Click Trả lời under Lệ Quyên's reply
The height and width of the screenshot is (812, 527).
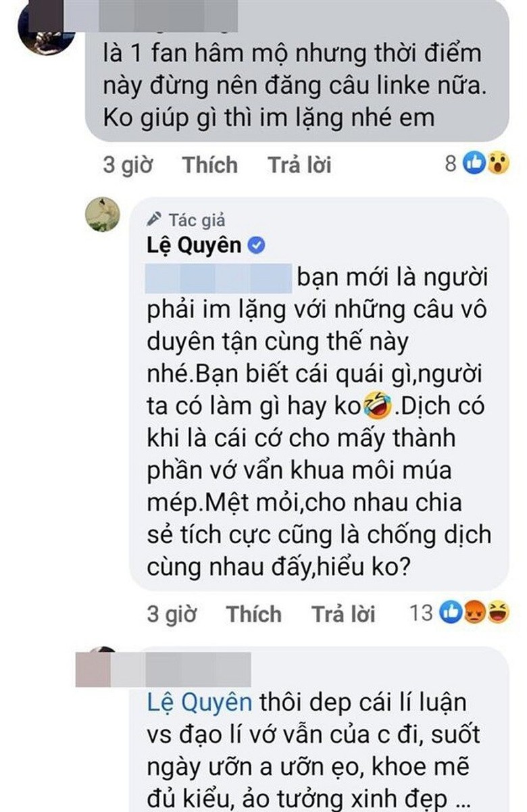[x=343, y=614]
